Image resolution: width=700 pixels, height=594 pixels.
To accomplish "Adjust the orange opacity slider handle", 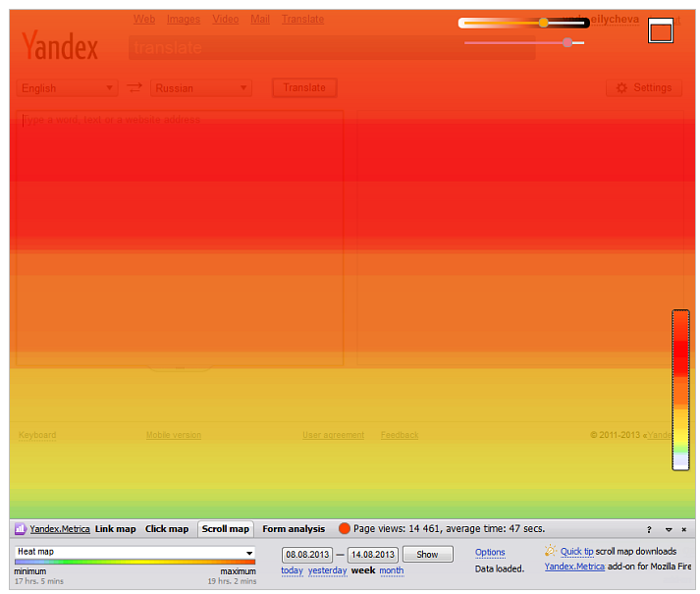I will 543,23.
